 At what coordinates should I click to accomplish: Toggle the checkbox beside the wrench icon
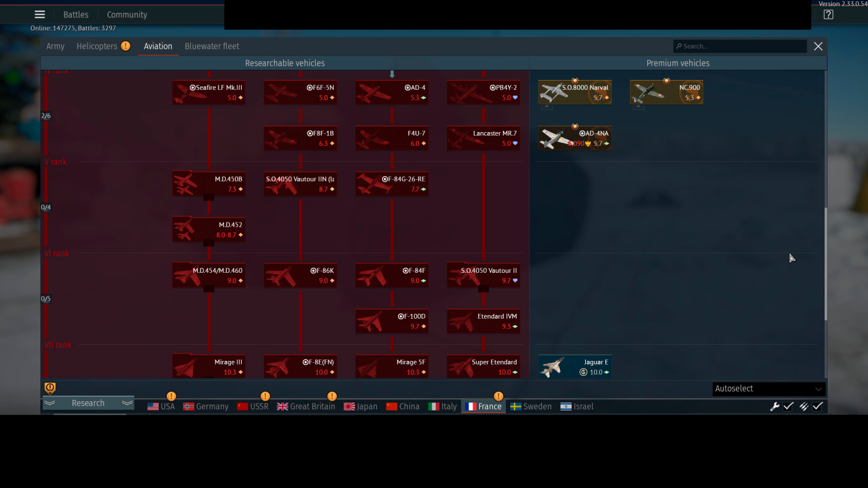789,407
